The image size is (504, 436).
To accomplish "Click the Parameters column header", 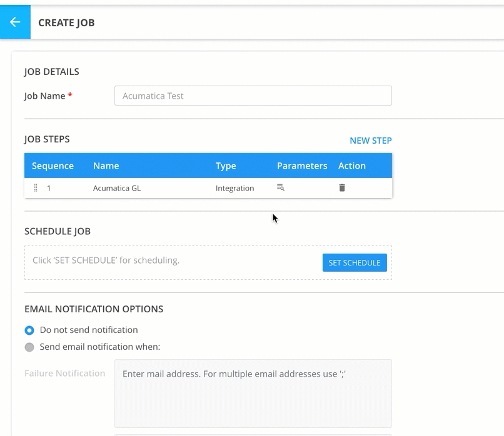I will (x=302, y=166).
